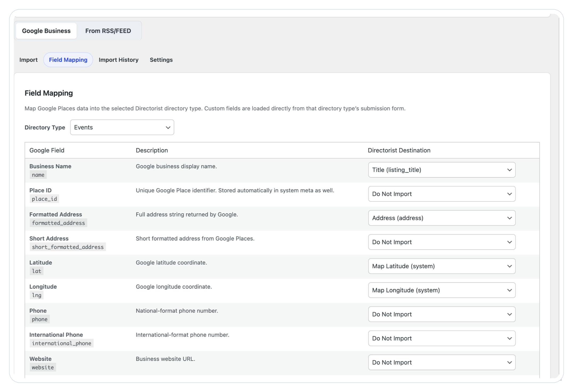Viewport: 573px width, 392px height.
Task: Click the 'lng' field code
Action: pyautogui.click(x=36, y=295)
